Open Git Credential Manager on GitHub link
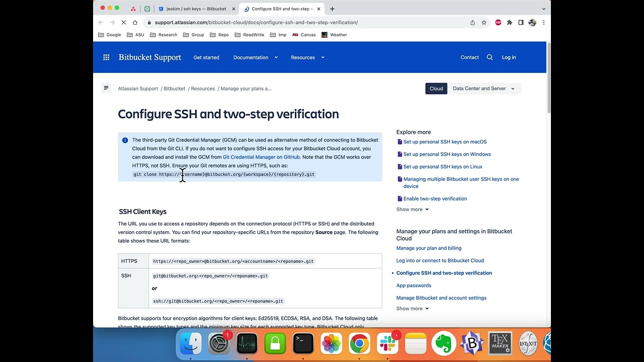This screenshot has width=644, height=362. (x=261, y=157)
